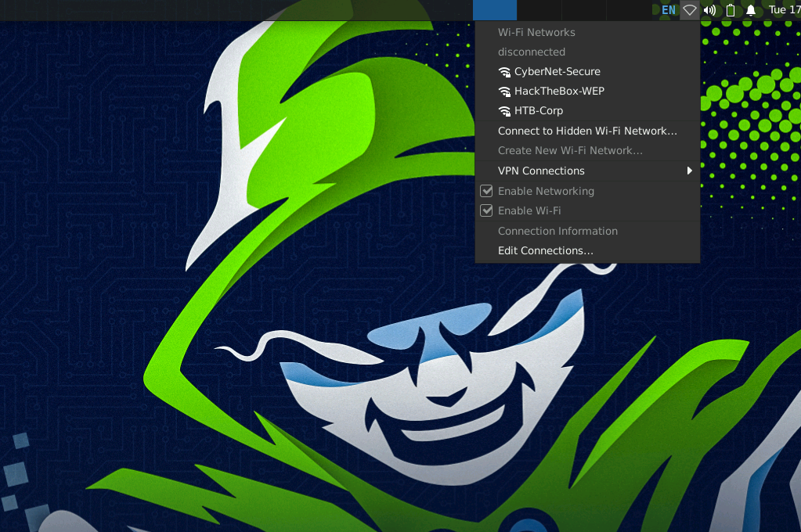Open the notifications bell icon

click(751, 10)
